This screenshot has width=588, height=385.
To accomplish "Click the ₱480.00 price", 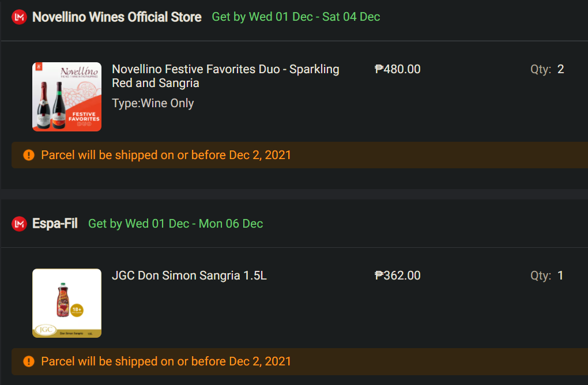I will pos(398,69).
